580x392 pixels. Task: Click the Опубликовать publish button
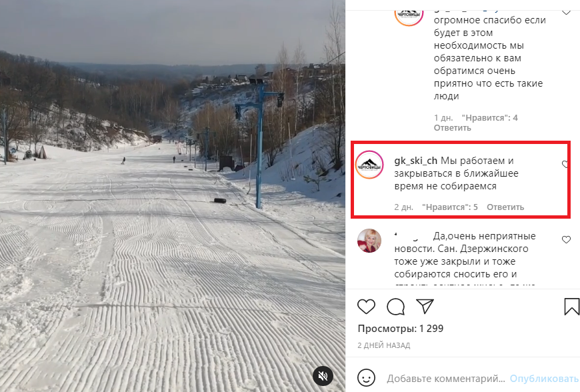544,379
